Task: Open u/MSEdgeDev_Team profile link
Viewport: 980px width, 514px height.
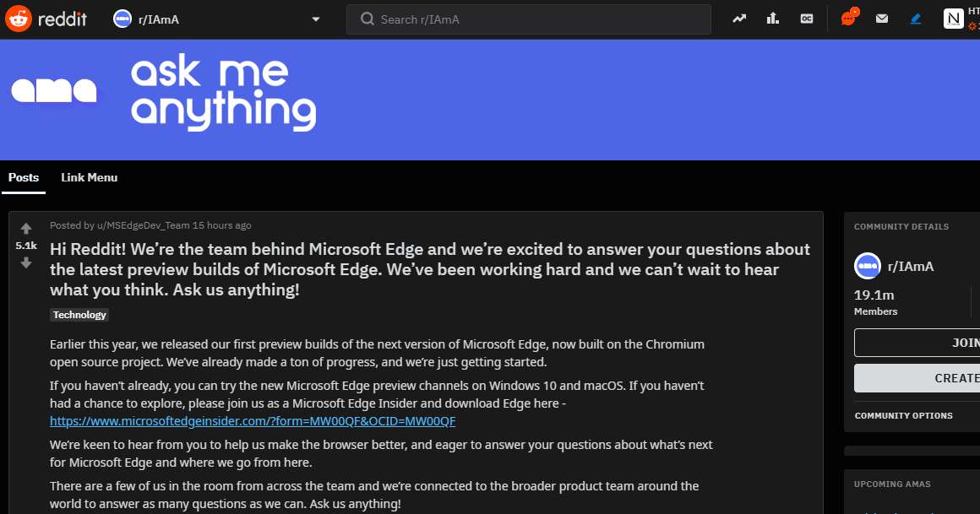Action: pyautogui.click(x=144, y=225)
